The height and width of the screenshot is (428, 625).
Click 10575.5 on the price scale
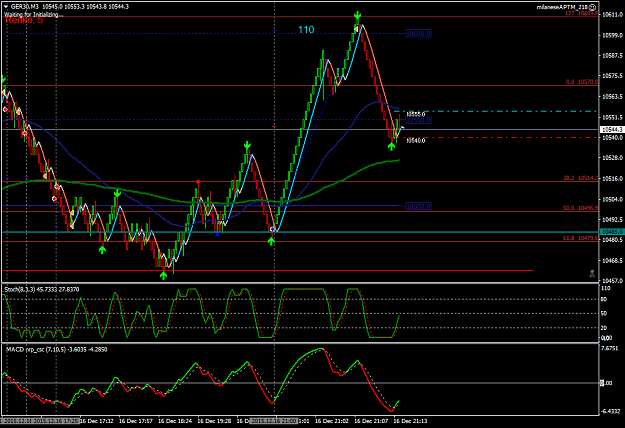coord(612,76)
